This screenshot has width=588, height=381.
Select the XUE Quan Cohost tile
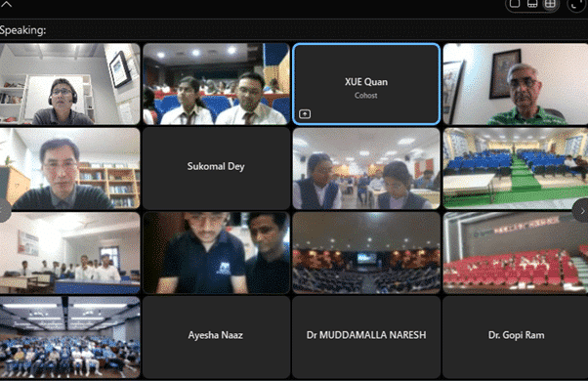click(366, 84)
